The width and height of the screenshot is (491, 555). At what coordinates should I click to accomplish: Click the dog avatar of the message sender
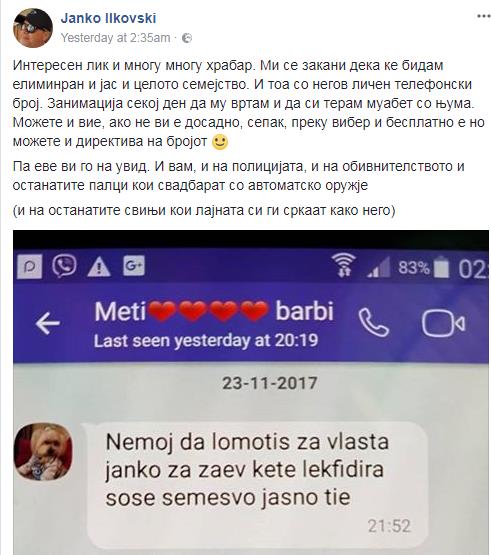(x=43, y=451)
